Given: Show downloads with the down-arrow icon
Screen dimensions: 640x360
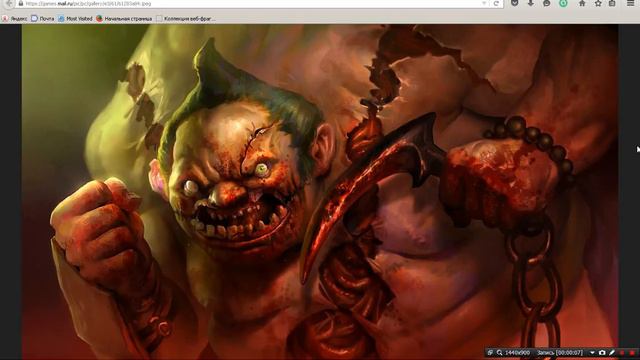Looking at the screenshot, I should click(x=531, y=3).
